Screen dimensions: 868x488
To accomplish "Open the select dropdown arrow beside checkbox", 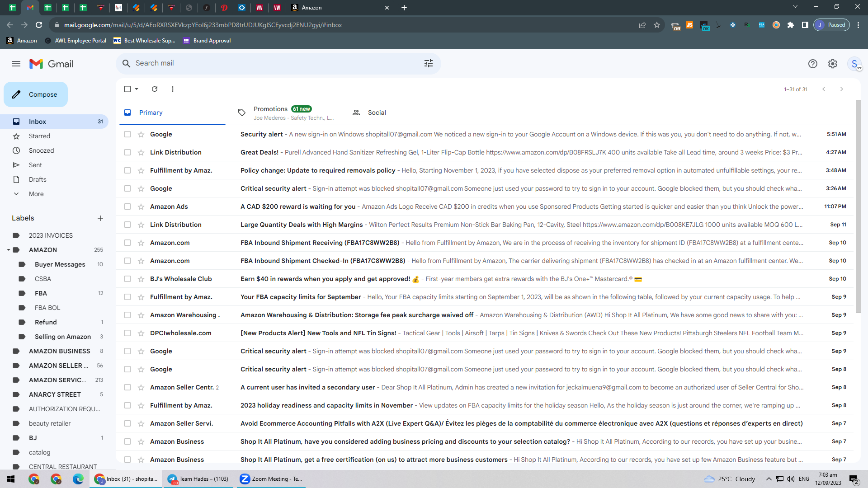I will point(137,89).
